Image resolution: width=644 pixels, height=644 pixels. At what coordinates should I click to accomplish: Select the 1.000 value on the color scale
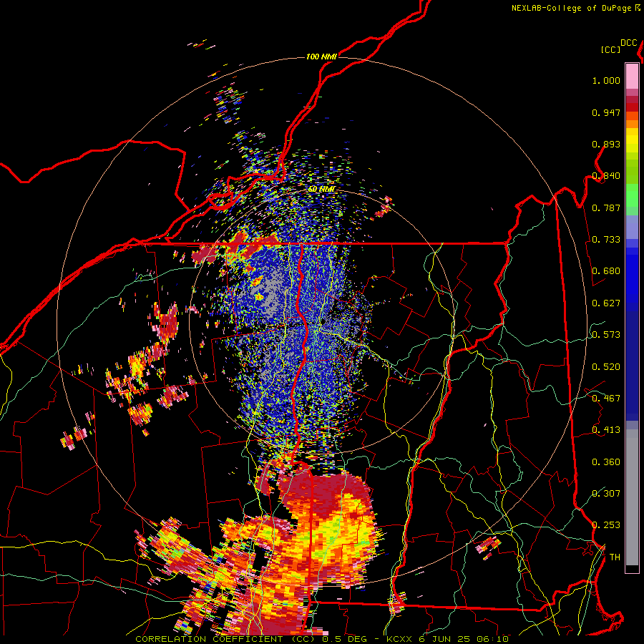coord(606,80)
